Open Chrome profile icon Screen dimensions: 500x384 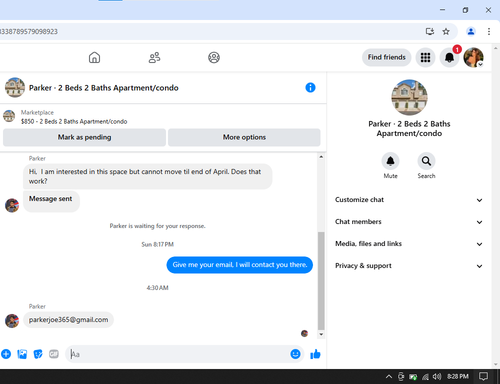tap(471, 31)
